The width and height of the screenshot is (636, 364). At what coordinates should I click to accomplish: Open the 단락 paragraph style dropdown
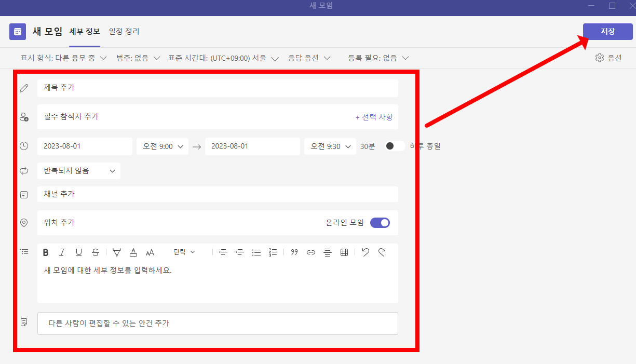[184, 252]
